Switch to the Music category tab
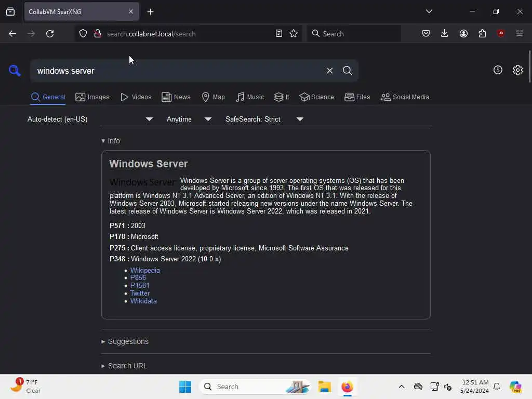Image resolution: width=532 pixels, height=399 pixels. [x=250, y=97]
